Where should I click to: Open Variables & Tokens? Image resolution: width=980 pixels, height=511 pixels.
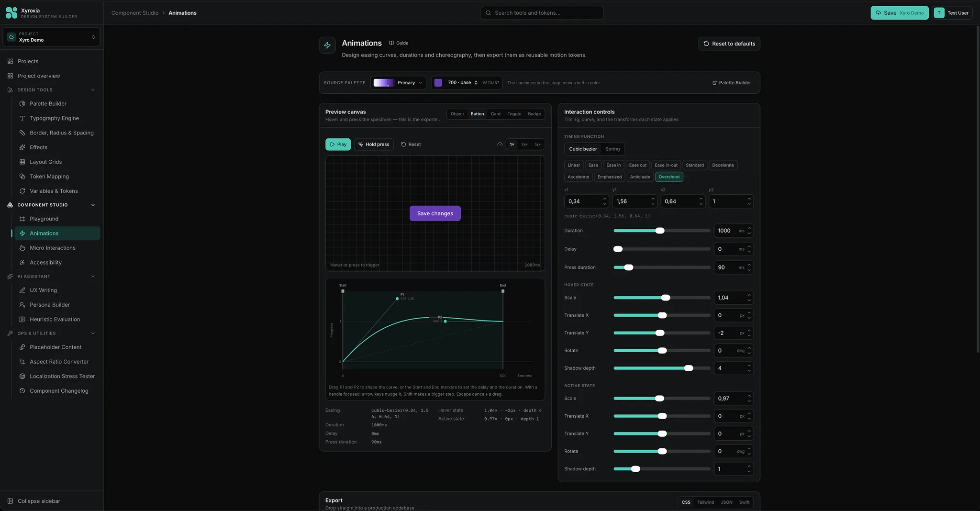[x=57, y=191]
